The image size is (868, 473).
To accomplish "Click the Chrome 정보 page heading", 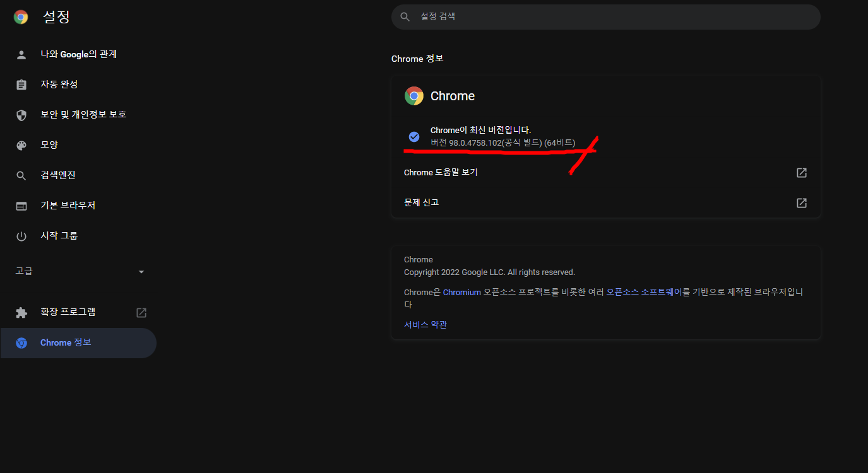I will click(x=417, y=59).
